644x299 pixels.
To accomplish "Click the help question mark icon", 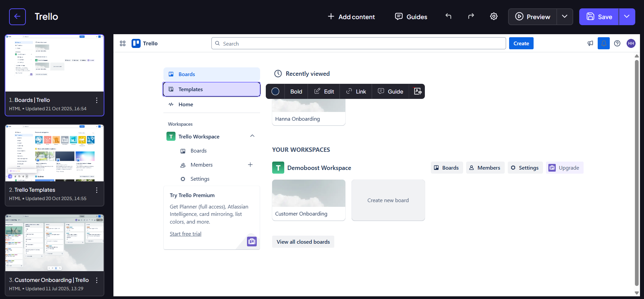I will 617,43.
